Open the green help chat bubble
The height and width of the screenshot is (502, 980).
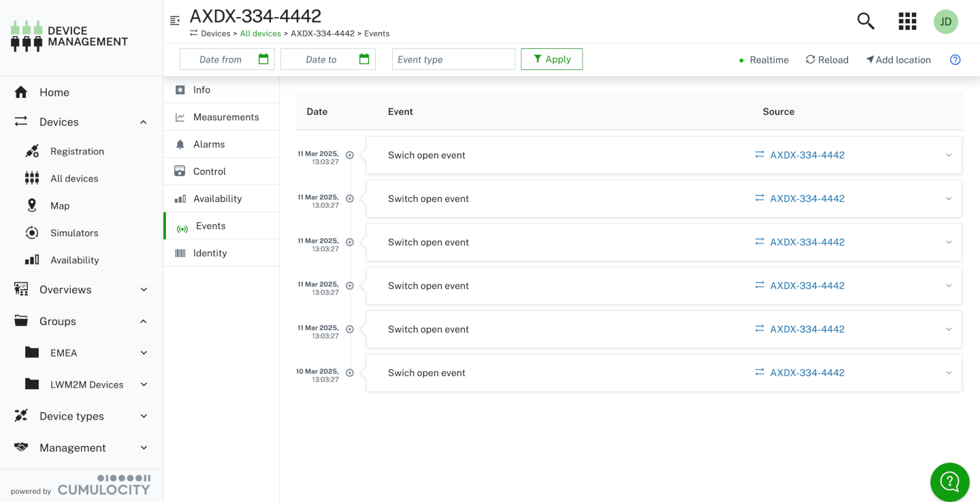coord(949,482)
